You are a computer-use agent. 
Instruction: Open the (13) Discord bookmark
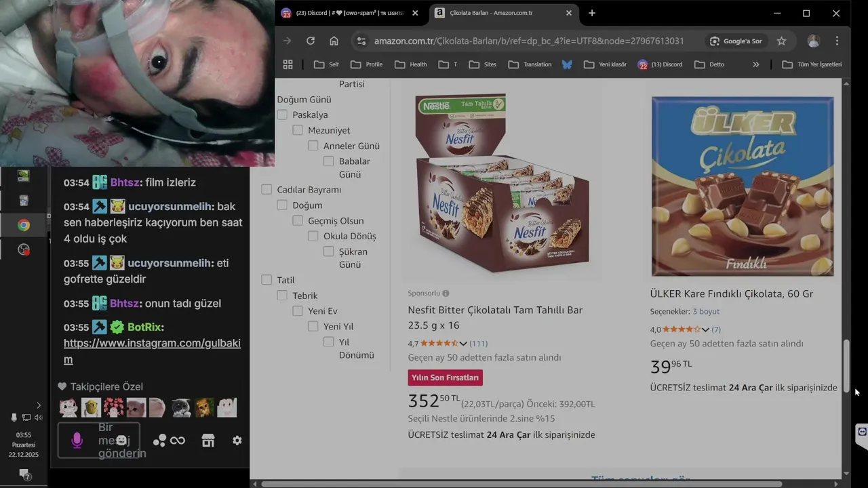pos(660,64)
